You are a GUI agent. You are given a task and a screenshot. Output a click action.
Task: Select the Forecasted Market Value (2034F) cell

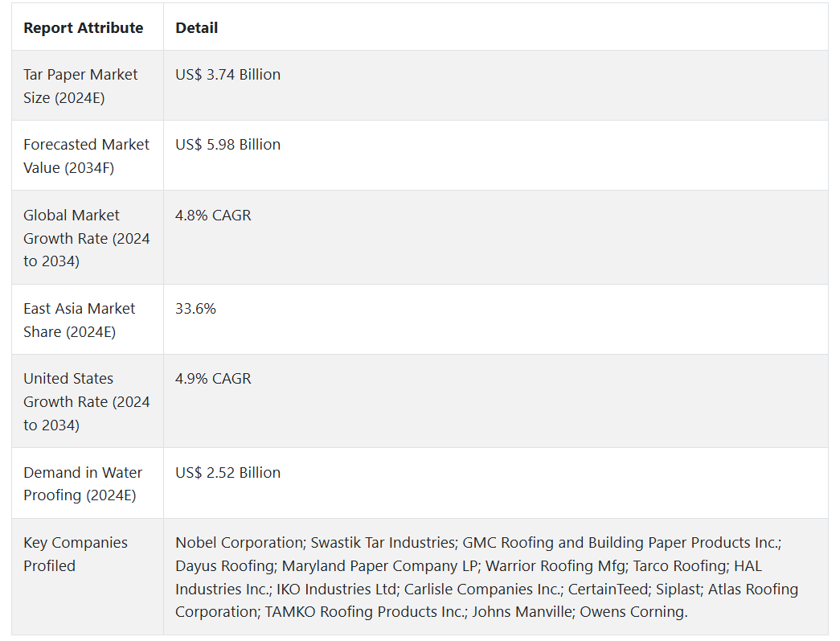click(86, 156)
